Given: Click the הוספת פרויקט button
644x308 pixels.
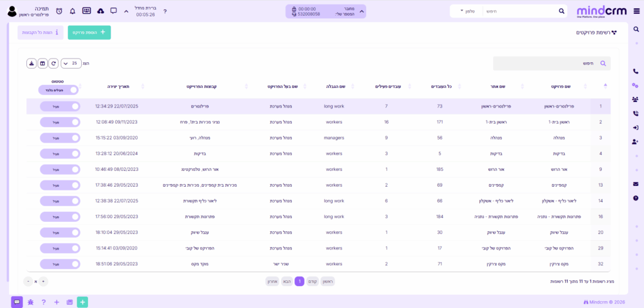Looking at the screenshot, I should point(89,33).
